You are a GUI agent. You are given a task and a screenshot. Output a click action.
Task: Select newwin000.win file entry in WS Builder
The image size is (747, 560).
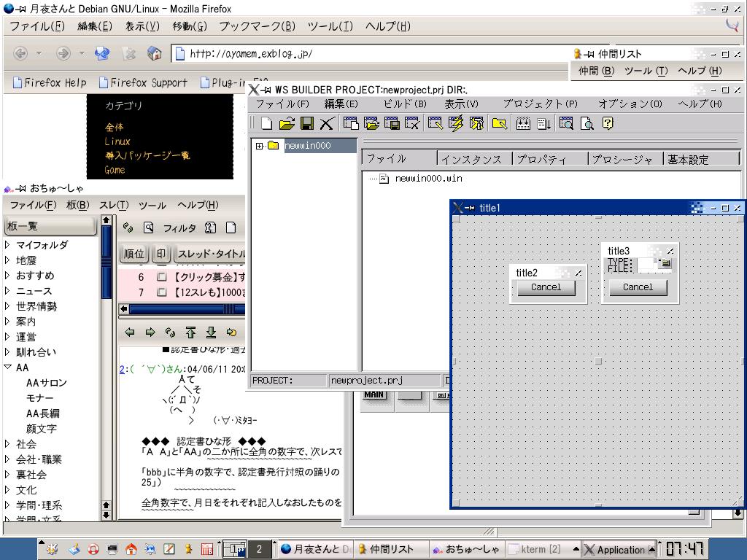pos(428,179)
